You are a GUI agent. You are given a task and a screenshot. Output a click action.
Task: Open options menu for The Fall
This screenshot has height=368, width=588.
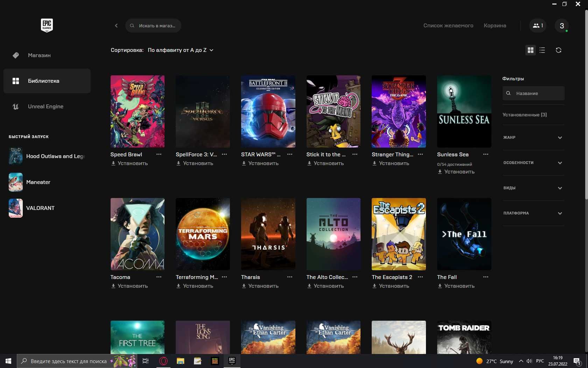coord(486,277)
